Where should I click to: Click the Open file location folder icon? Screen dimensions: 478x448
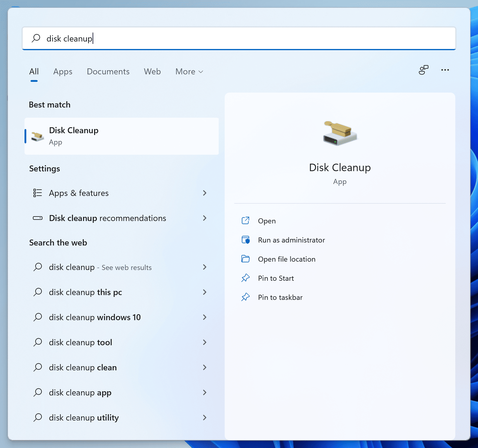(246, 259)
